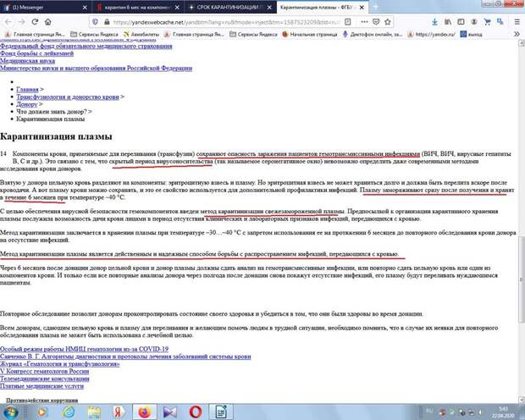
Task: Save page to Pocket
Action: (376, 22)
